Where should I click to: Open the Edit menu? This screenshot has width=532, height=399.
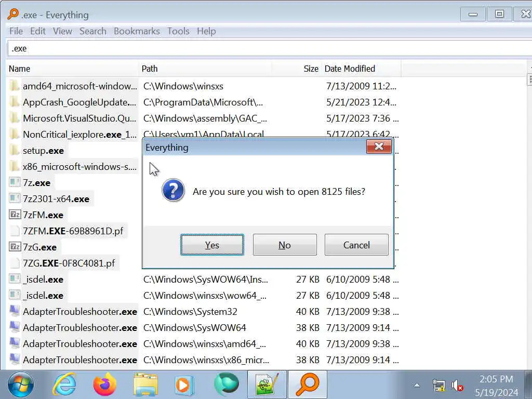click(37, 31)
